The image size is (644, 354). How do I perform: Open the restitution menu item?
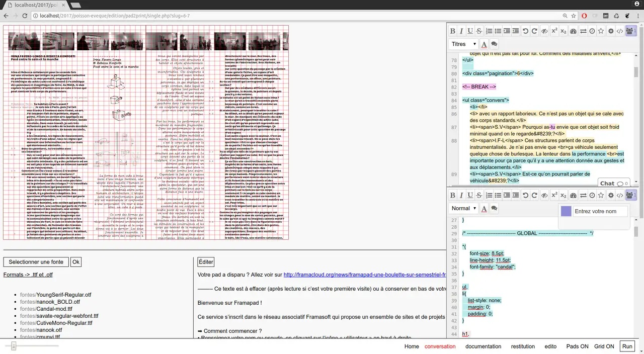pyautogui.click(x=523, y=346)
